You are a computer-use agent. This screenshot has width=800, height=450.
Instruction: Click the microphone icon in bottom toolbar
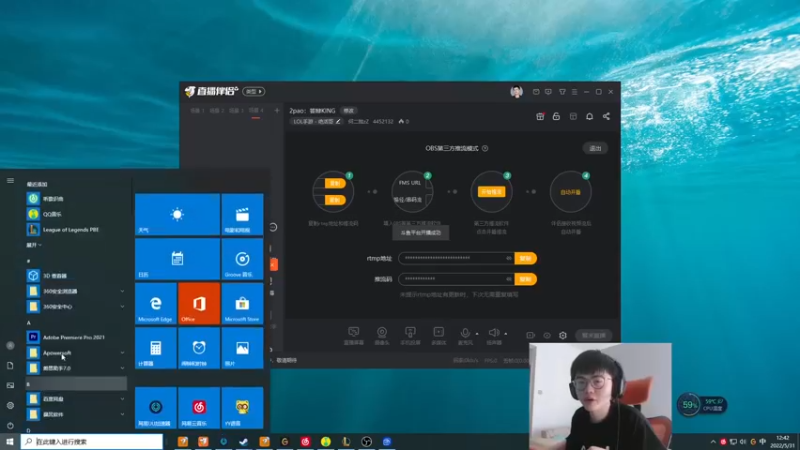pyautogui.click(x=465, y=333)
